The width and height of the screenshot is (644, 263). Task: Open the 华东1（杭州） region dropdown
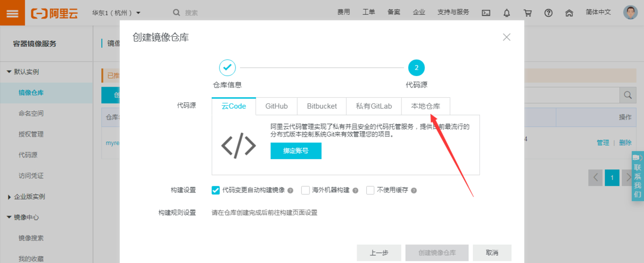pos(116,13)
